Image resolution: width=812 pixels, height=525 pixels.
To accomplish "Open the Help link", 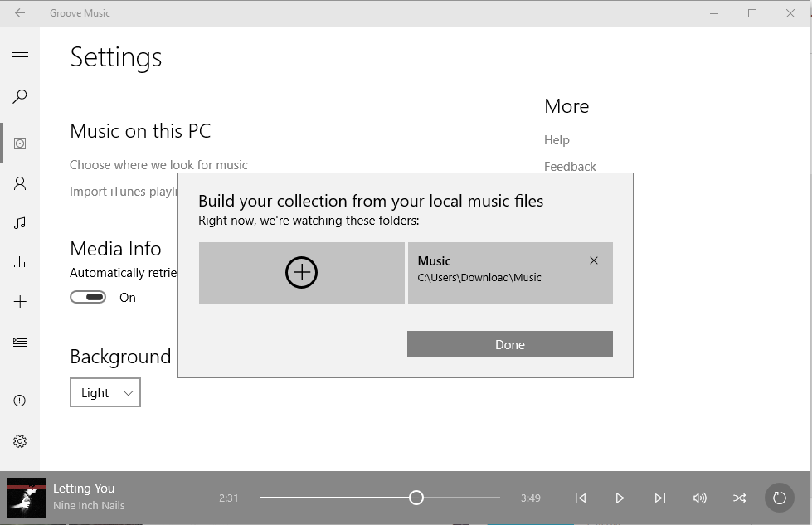I will coord(557,140).
